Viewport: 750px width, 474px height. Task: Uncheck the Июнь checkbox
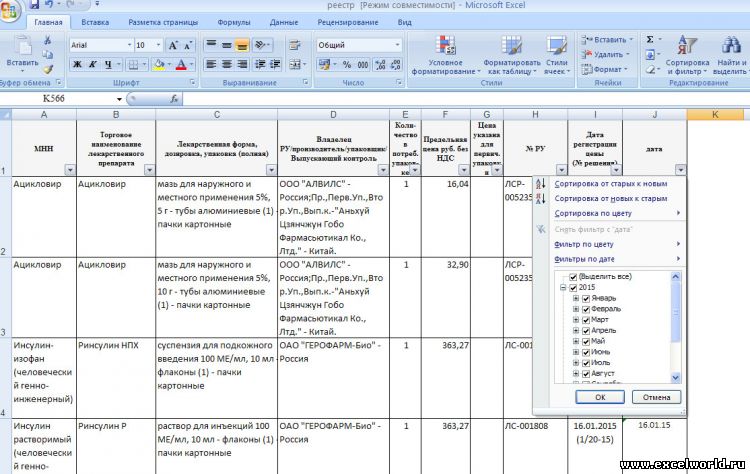click(x=586, y=352)
